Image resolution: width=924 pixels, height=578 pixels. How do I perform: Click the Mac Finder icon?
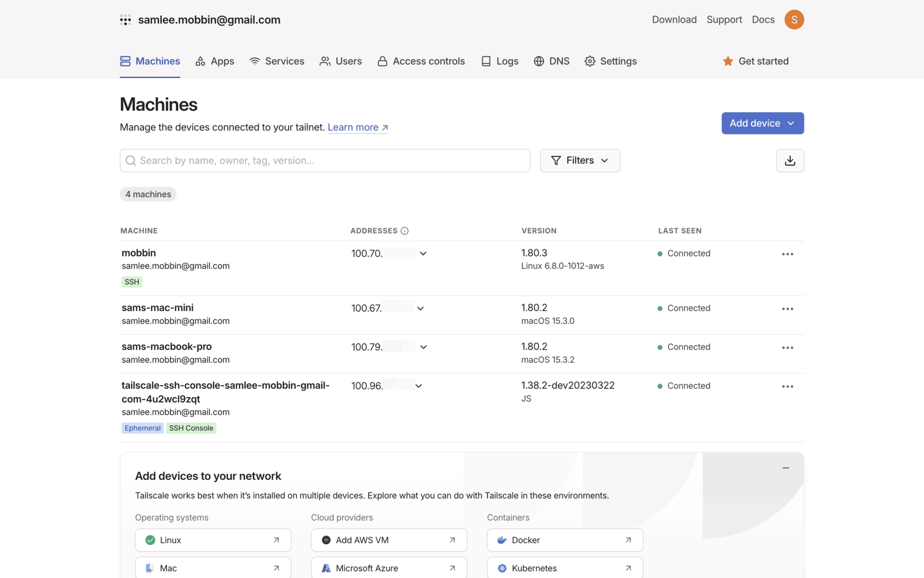pos(150,568)
